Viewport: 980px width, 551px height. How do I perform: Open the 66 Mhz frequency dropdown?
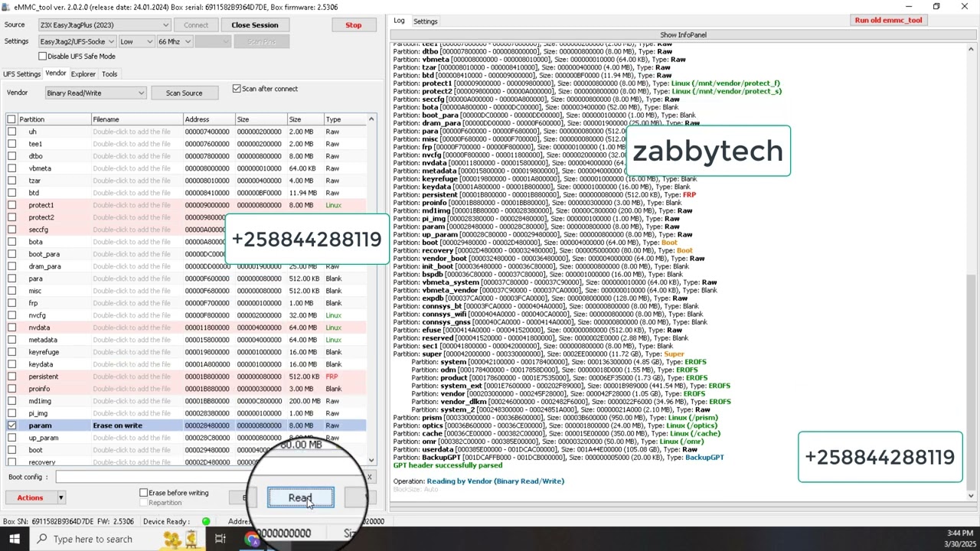click(175, 41)
